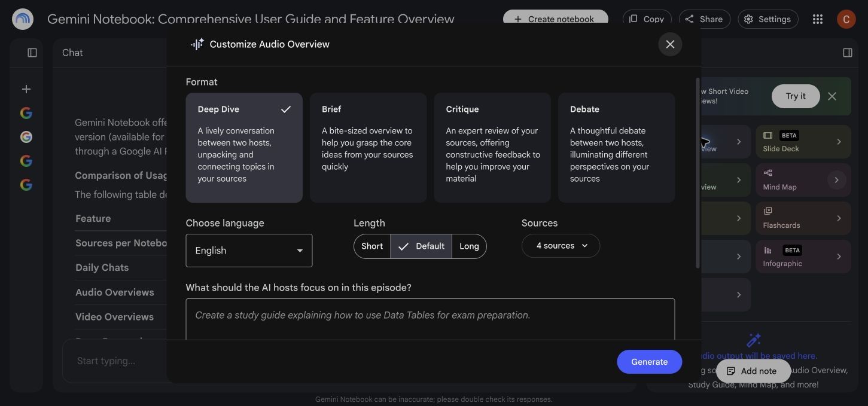This screenshot has height=406, width=868.
Task: Dismiss the Short Video banner
Action: (x=832, y=96)
